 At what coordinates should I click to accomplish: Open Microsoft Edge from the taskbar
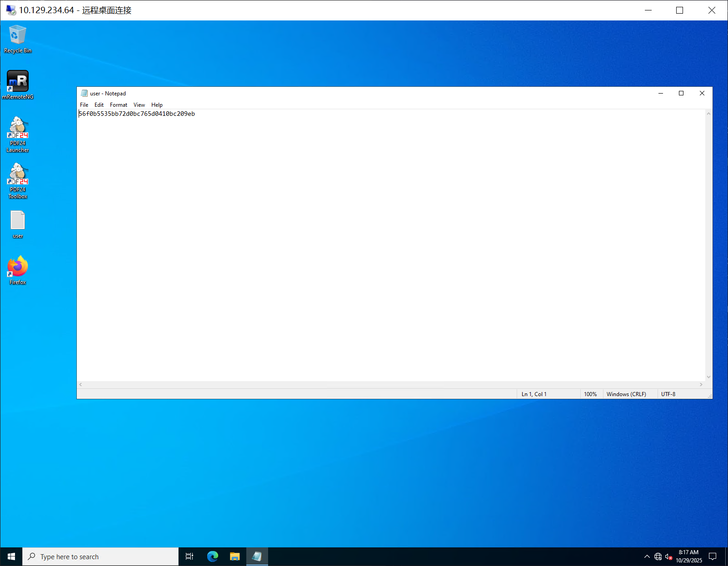[212, 556]
